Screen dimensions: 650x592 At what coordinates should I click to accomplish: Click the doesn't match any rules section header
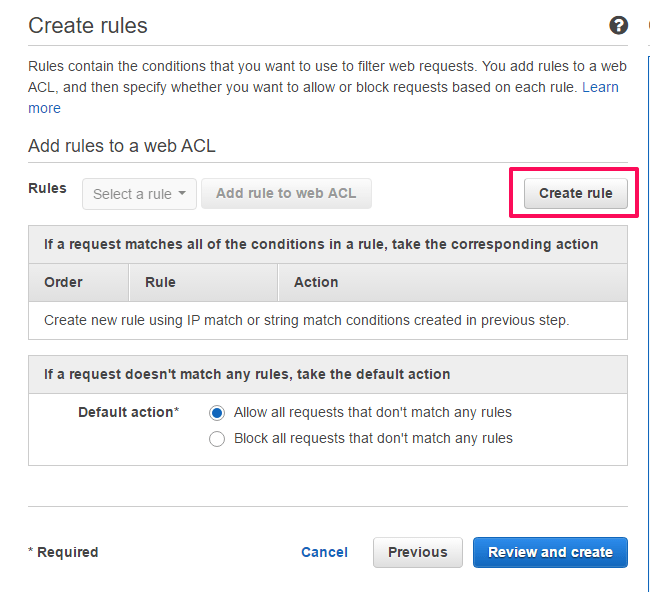tap(247, 374)
